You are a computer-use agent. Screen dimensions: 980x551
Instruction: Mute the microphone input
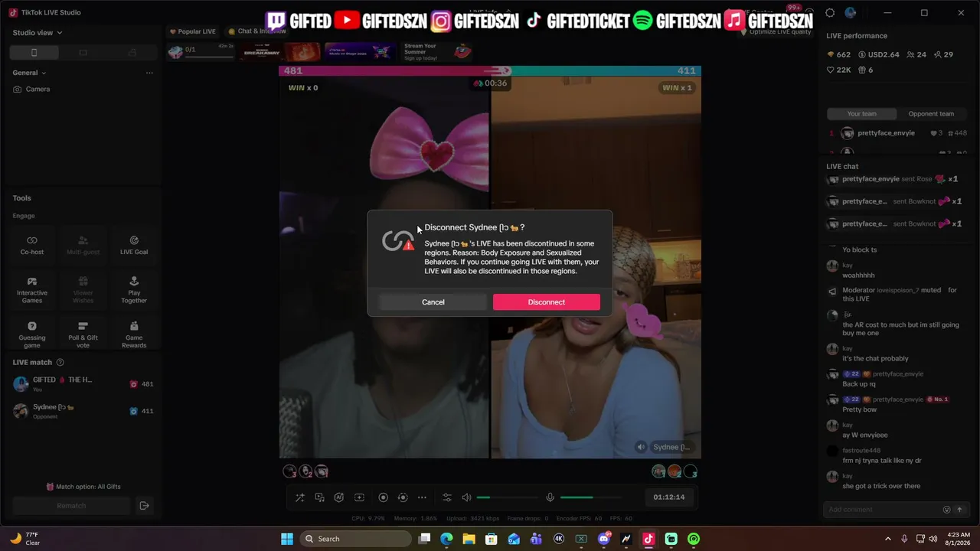tap(550, 497)
